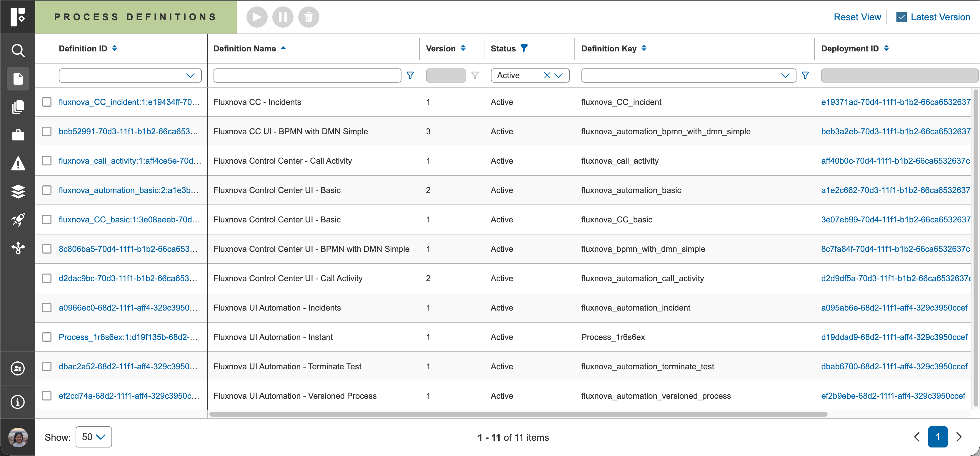This screenshot has height=456, width=980.
Task: Go to page 1 button
Action: pos(938,437)
